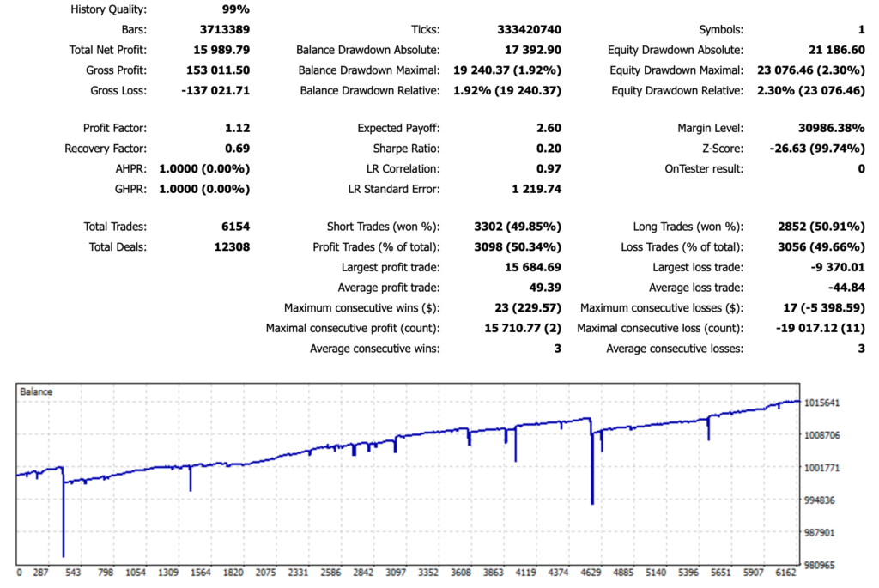Click the Balance legend label on chart
The height and width of the screenshot is (588, 879).
[37, 391]
